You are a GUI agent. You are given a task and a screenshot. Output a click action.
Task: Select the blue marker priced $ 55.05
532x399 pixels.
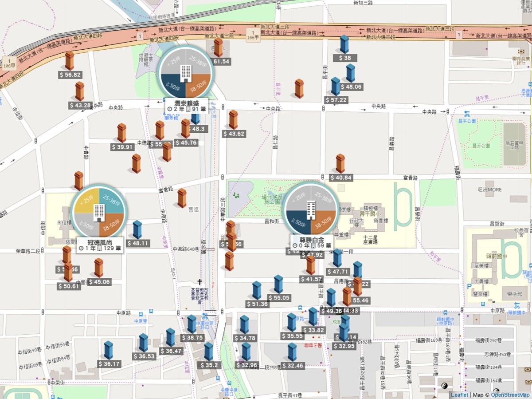(x=278, y=284)
